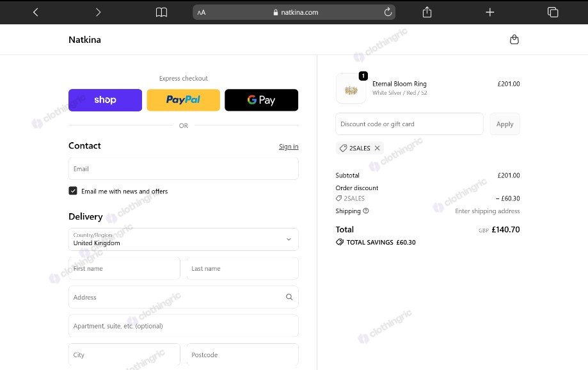Focus the Address field
Screen dimensions: 588x370
pyautogui.click(x=184, y=297)
